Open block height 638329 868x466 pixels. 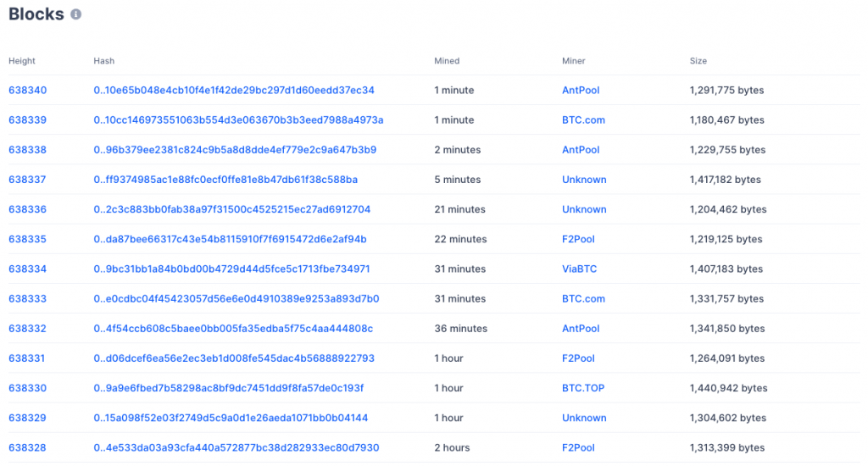(x=28, y=419)
